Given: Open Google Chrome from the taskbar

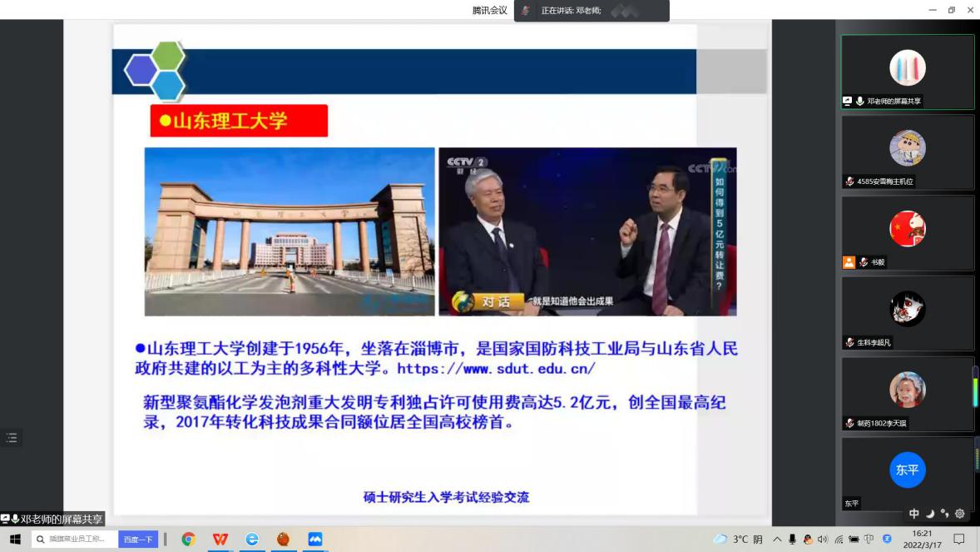Looking at the screenshot, I should pos(188,540).
